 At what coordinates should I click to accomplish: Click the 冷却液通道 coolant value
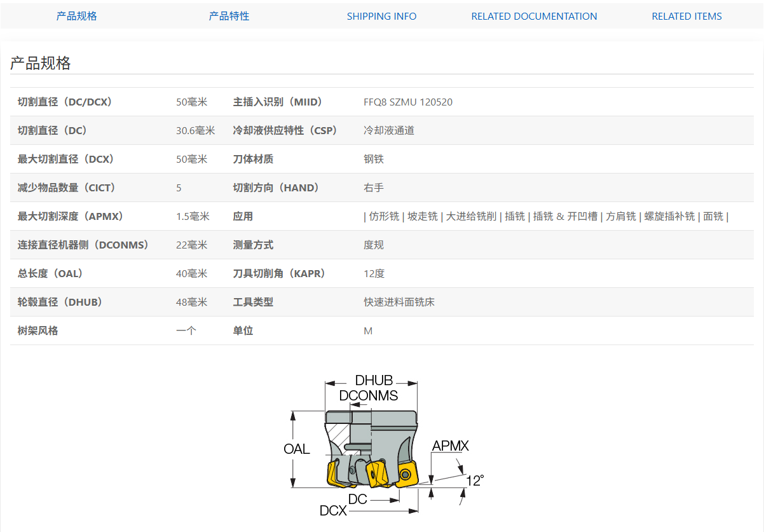coord(388,131)
